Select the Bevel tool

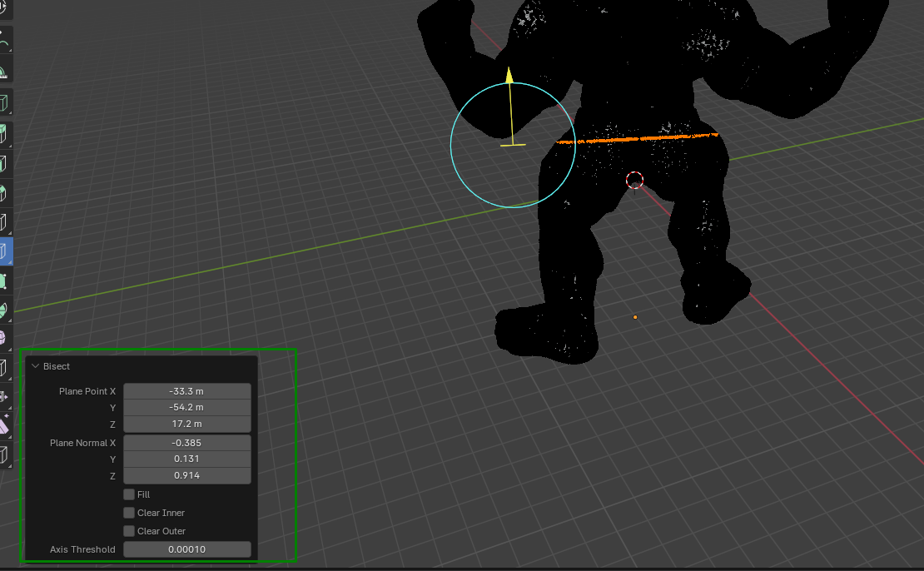(x=3, y=192)
